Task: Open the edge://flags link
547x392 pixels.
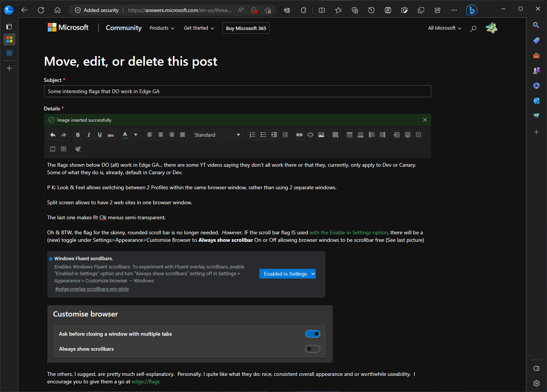Action: [145, 381]
